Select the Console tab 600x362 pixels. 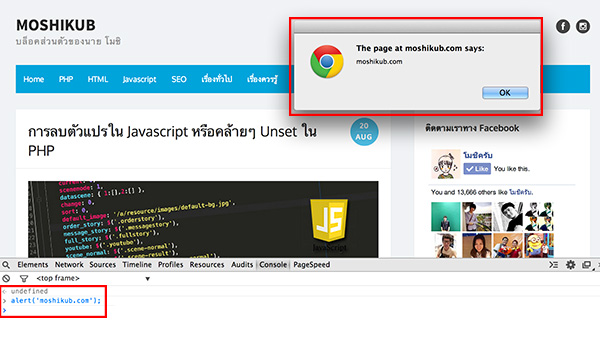pos(273,265)
